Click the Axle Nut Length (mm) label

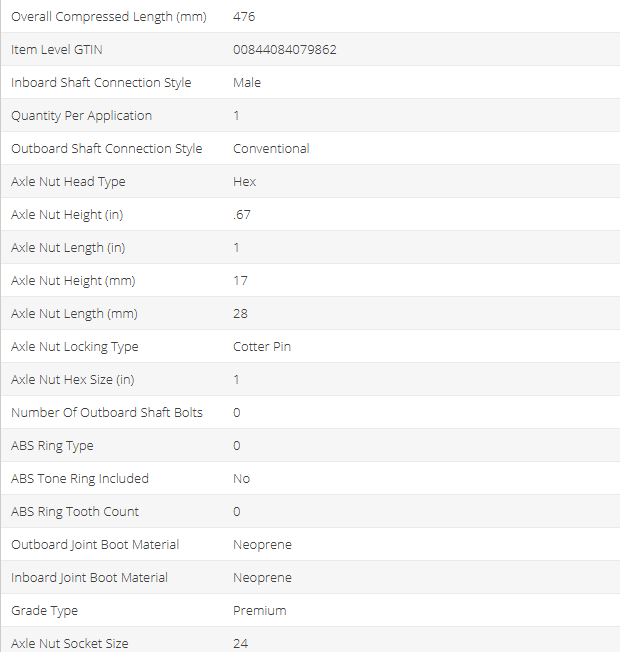point(74,314)
